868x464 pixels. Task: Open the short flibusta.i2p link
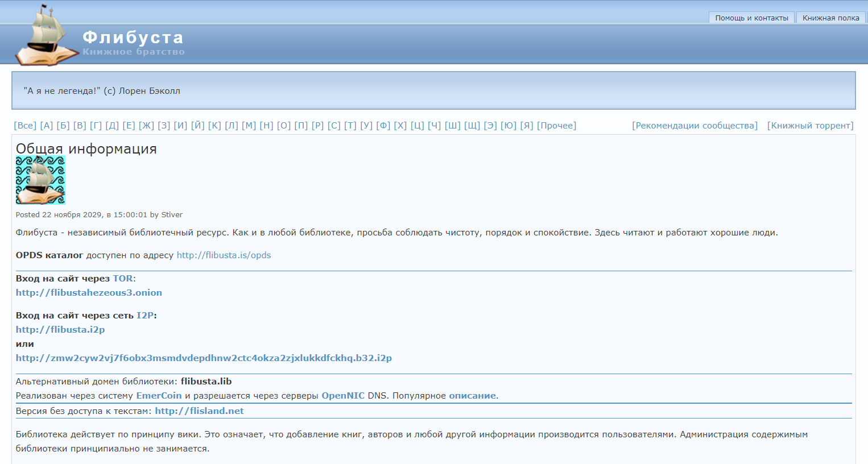click(60, 330)
